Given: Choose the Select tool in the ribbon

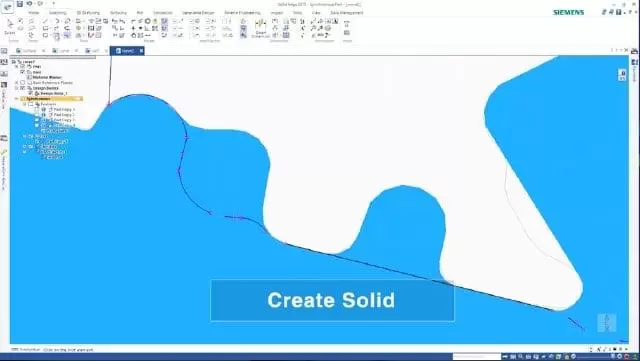Looking at the screenshot, I should pos(10,27).
